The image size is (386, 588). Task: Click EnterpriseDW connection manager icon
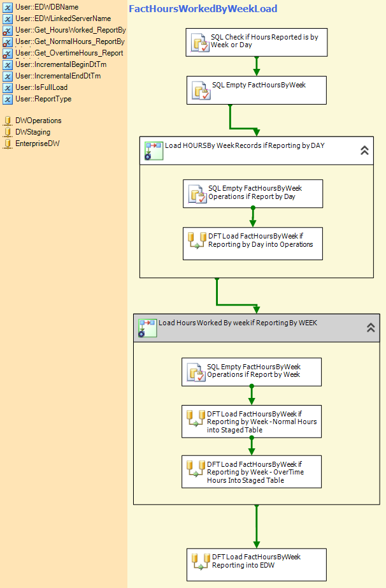pos(8,143)
